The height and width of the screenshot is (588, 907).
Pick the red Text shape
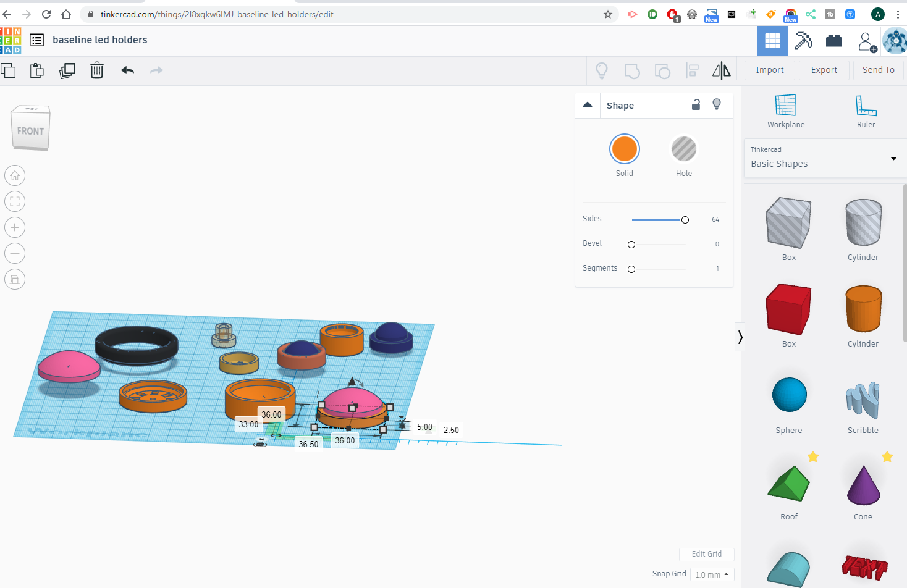[x=864, y=567]
